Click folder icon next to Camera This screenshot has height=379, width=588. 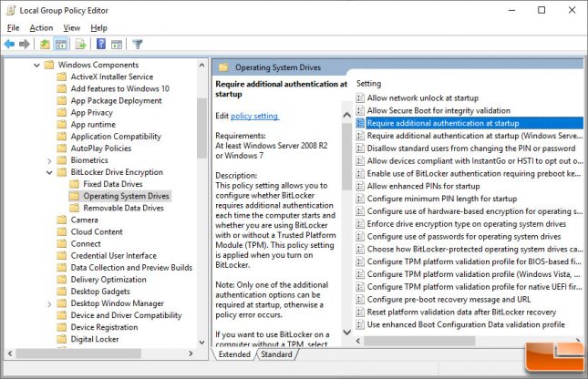61,220
